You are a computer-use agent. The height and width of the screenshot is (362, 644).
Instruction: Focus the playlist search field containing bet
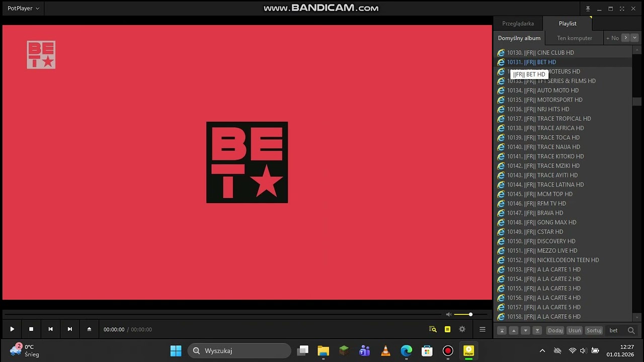click(x=615, y=330)
